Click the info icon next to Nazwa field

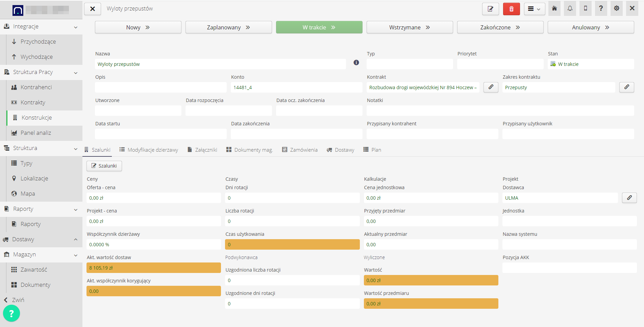pos(356,62)
